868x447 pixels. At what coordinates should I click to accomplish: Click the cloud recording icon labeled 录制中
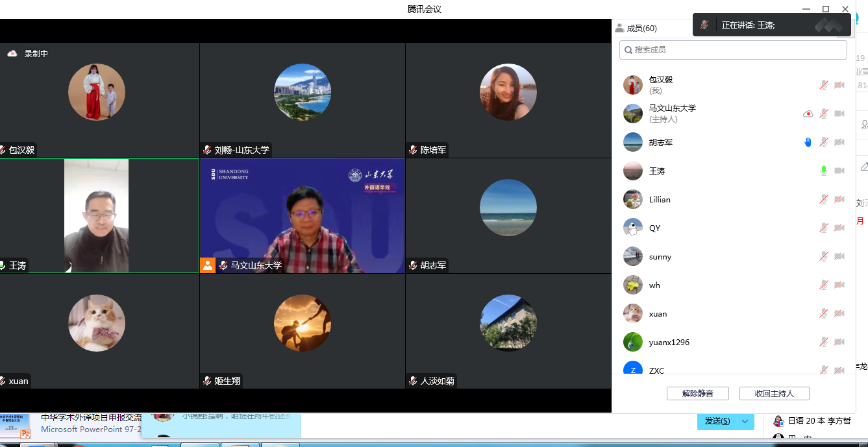[x=12, y=54]
